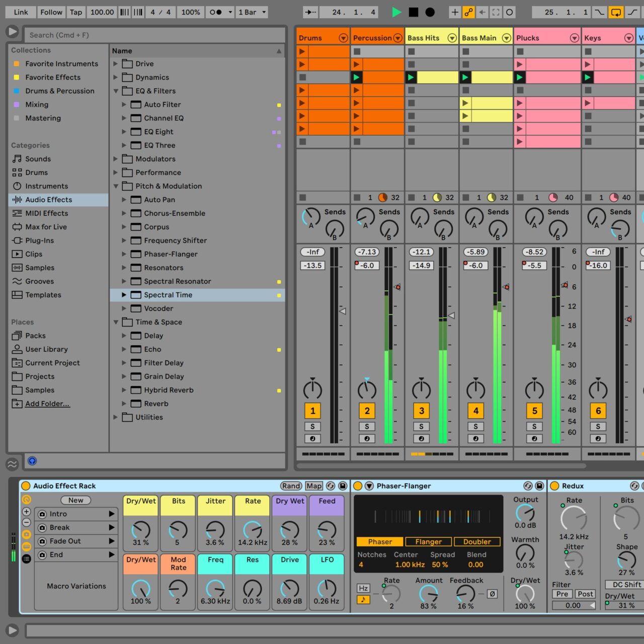Open the Percussion track header dropdown

tap(397, 38)
